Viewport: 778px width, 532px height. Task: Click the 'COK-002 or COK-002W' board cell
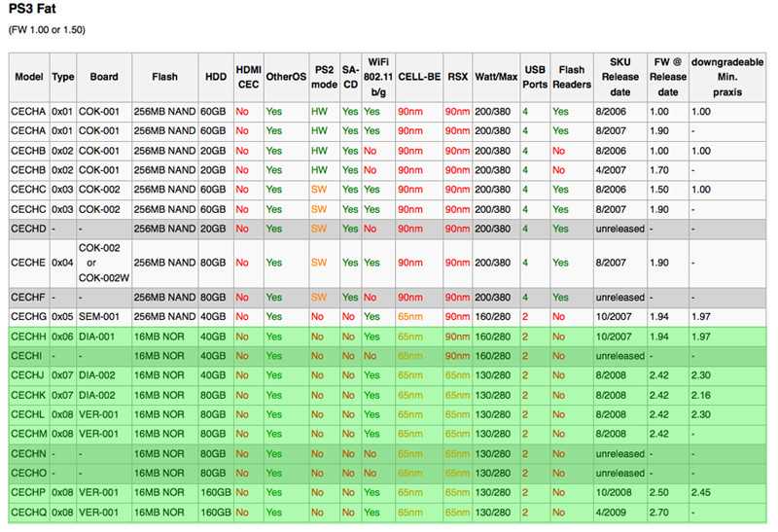coord(104,263)
